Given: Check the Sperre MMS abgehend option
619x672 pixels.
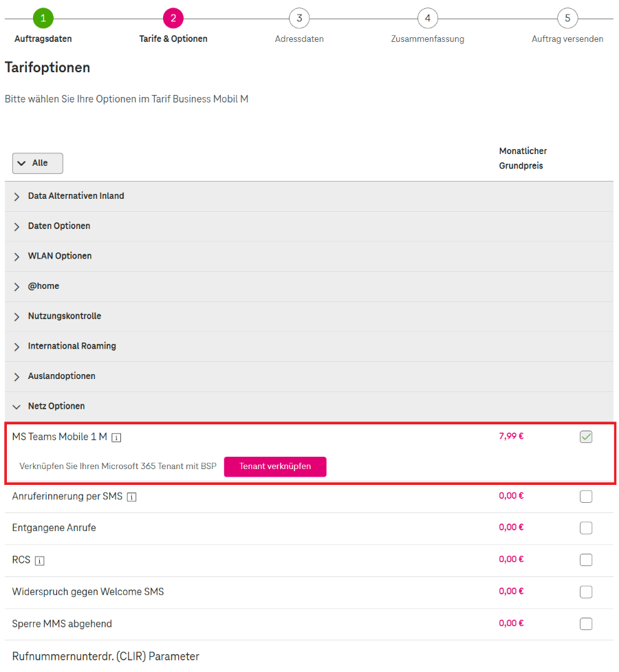Looking at the screenshot, I should tap(586, 624).
